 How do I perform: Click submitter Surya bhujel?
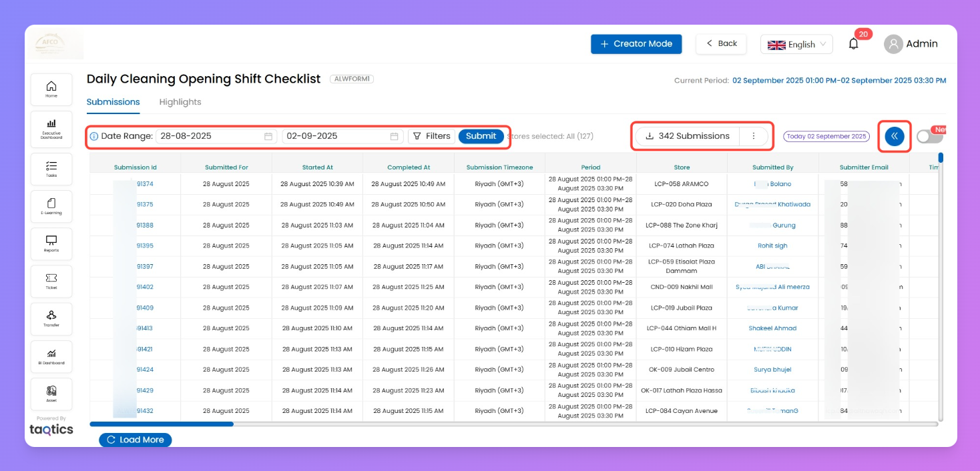[772, 370]
